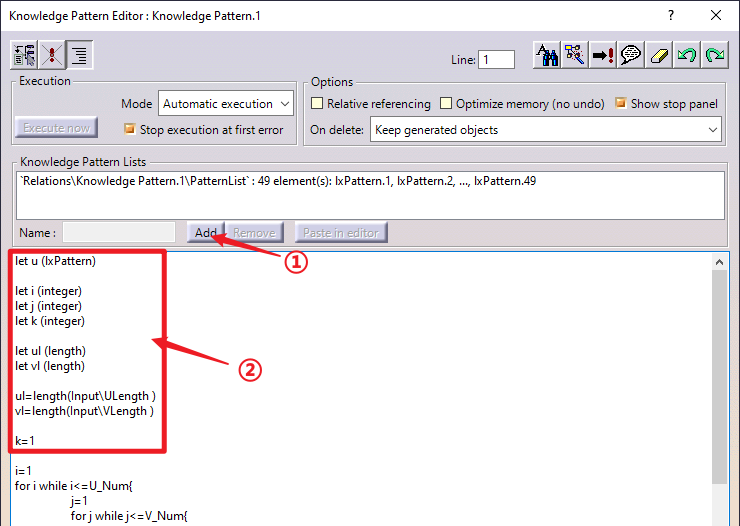This screenshot has height=526, width=740.
Task: Click the 'let j (integer)' code line
Action: (48, 306)
